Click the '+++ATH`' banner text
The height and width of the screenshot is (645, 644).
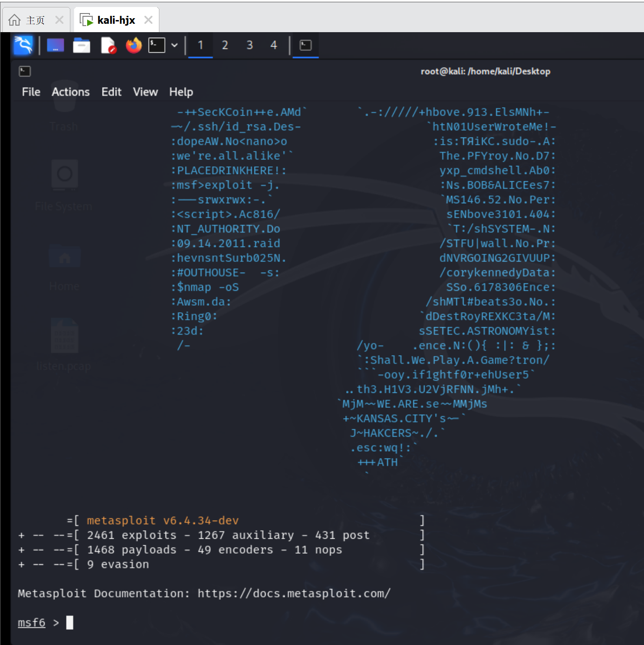pyautogui.click(x=380, y=462)
